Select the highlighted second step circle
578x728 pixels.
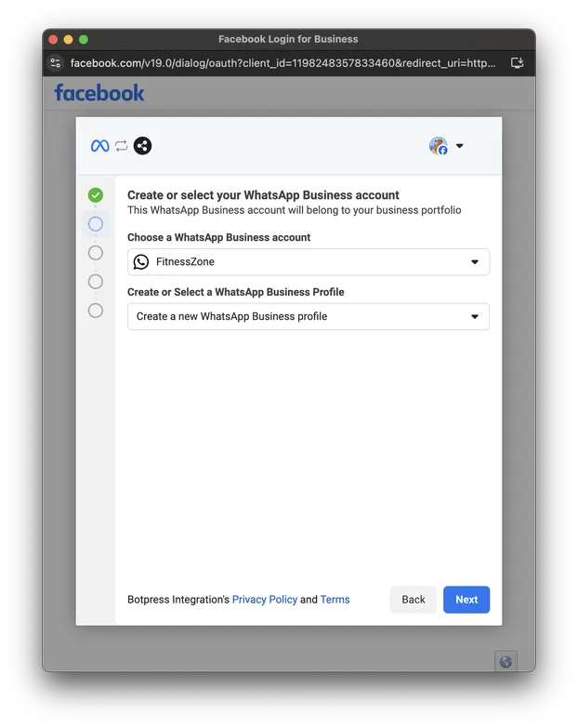tap(96, 224)
